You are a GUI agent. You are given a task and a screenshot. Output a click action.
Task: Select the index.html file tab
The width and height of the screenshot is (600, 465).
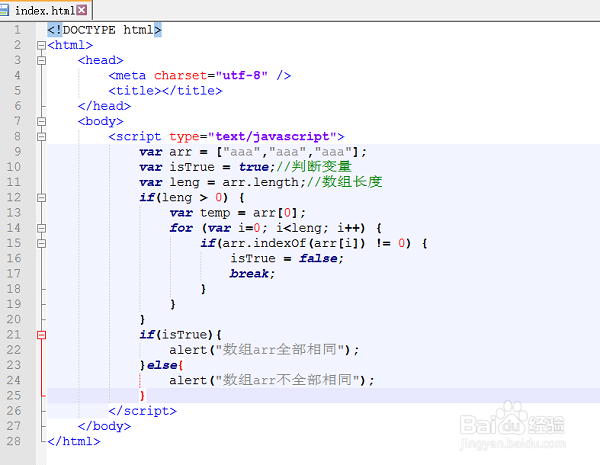45,10
